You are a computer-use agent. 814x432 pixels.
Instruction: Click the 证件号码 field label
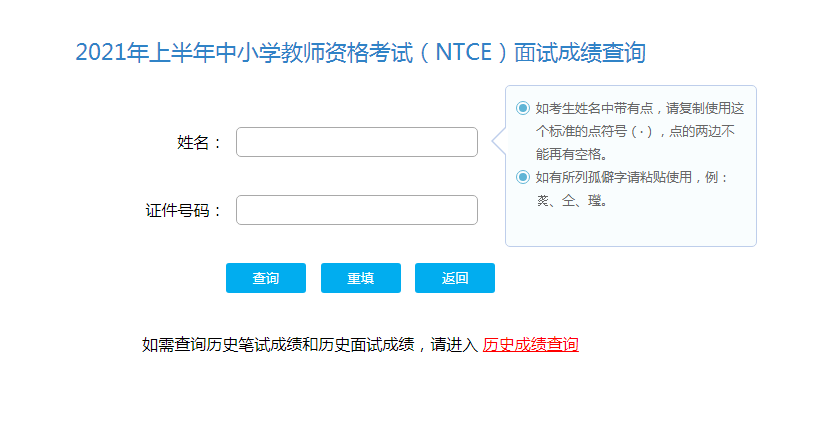click(x=184, y=210)
